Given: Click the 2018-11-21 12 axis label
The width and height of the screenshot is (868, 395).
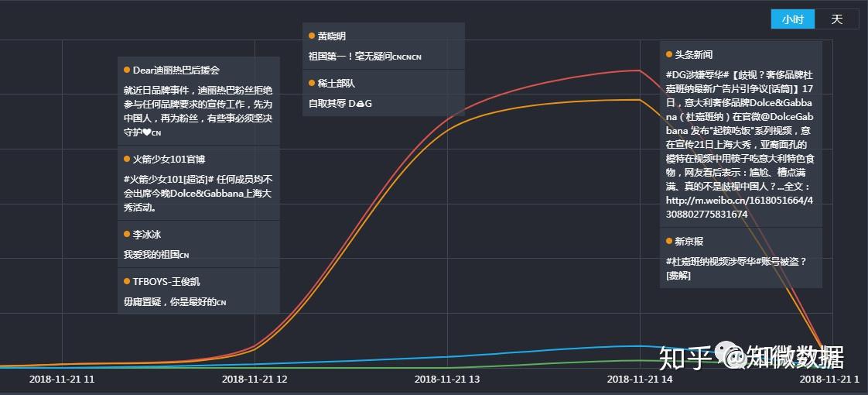Looking at the screenshot, I should pos(255,380).
